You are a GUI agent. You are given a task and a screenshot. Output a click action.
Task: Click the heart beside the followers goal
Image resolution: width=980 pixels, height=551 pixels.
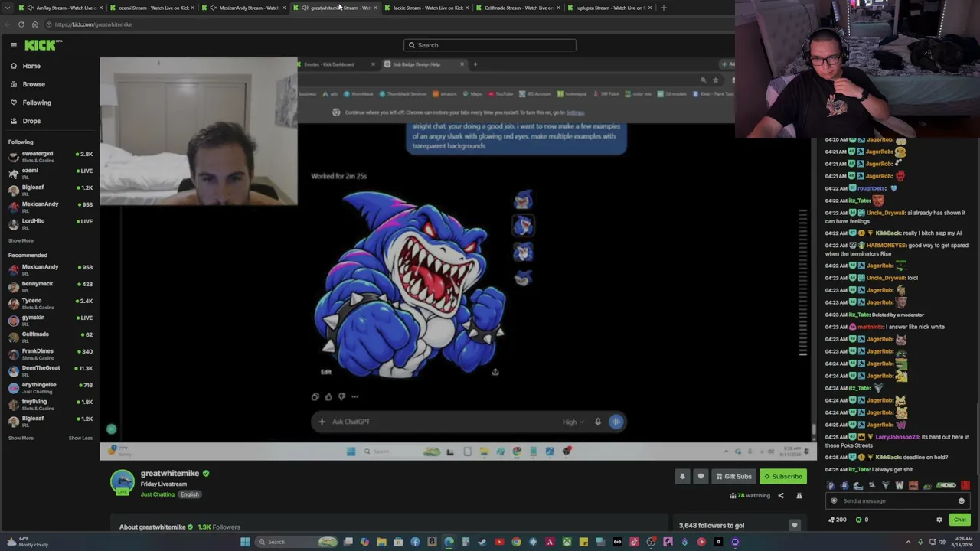(x=794, y=526)
